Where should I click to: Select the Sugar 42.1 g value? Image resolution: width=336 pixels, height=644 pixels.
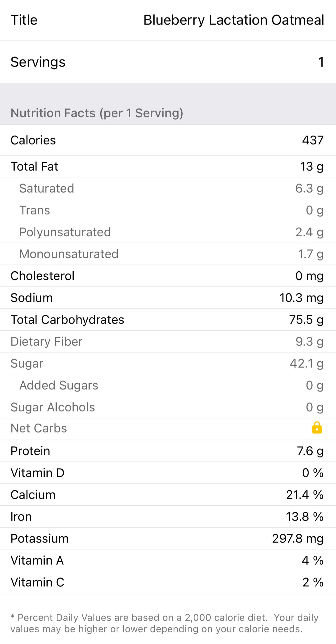coord(306,364)
